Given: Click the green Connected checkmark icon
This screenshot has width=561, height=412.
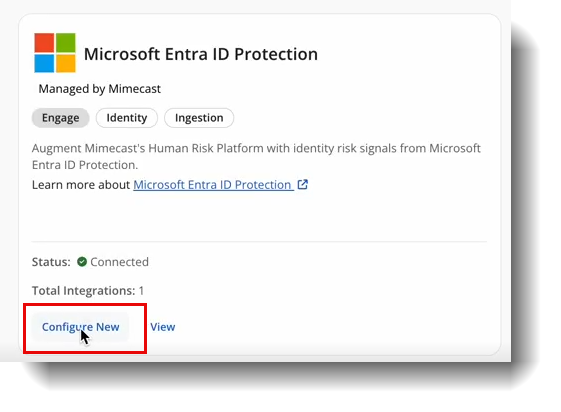Looking at the screenshot, I should (82, 262).
